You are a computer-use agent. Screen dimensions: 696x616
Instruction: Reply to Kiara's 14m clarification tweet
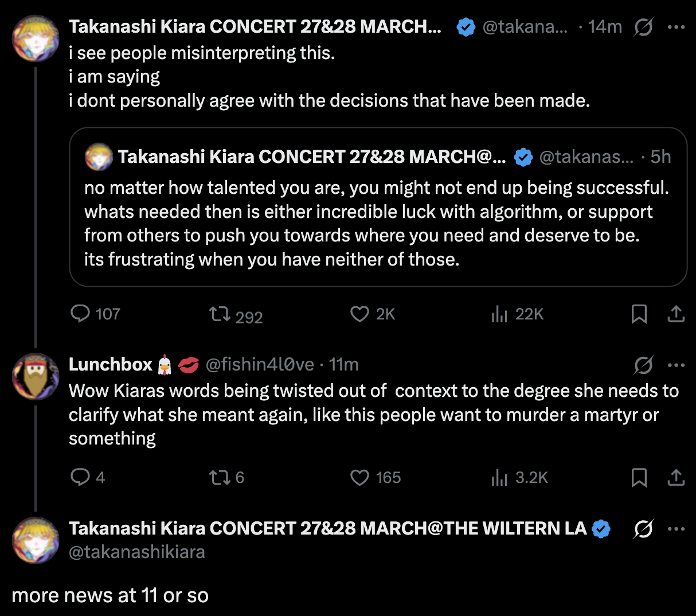click(80, 314)
